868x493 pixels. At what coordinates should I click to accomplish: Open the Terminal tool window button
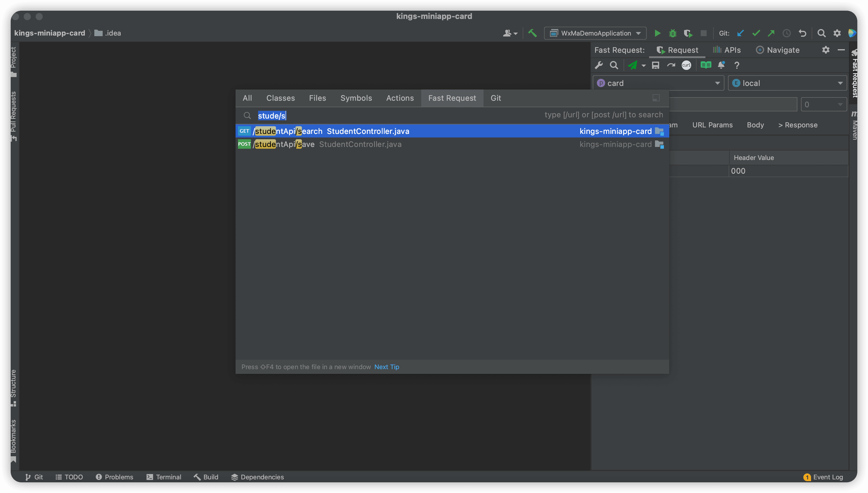(x=164, y=477)
